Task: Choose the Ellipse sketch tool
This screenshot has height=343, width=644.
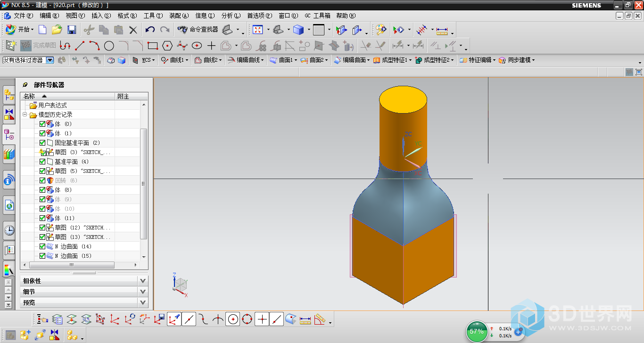Action: [x=197, y=46]
